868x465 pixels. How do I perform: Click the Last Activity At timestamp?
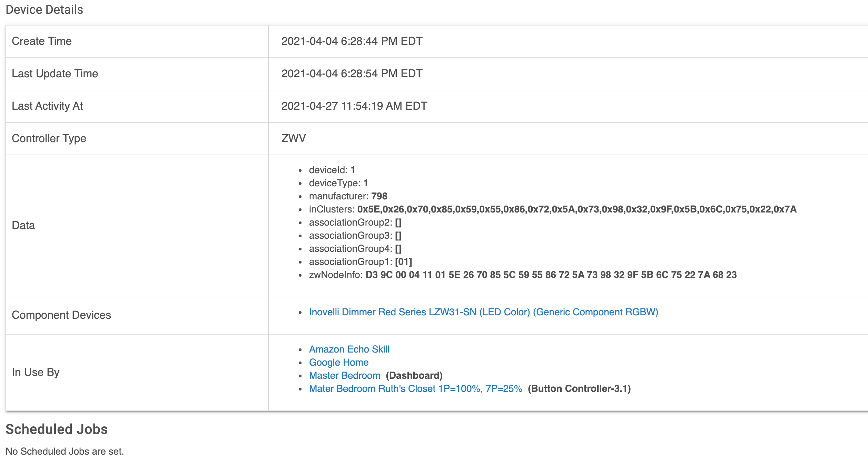point(354,106)
